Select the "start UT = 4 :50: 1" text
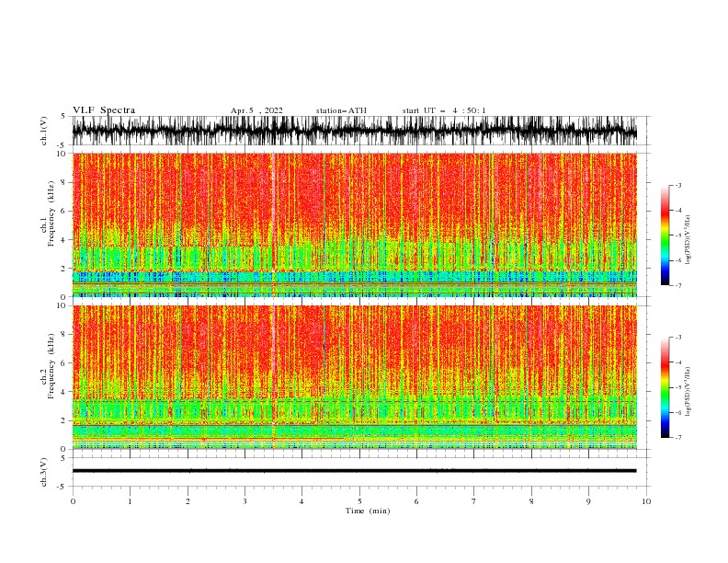The image size is (728, 563). coord(444,110)
